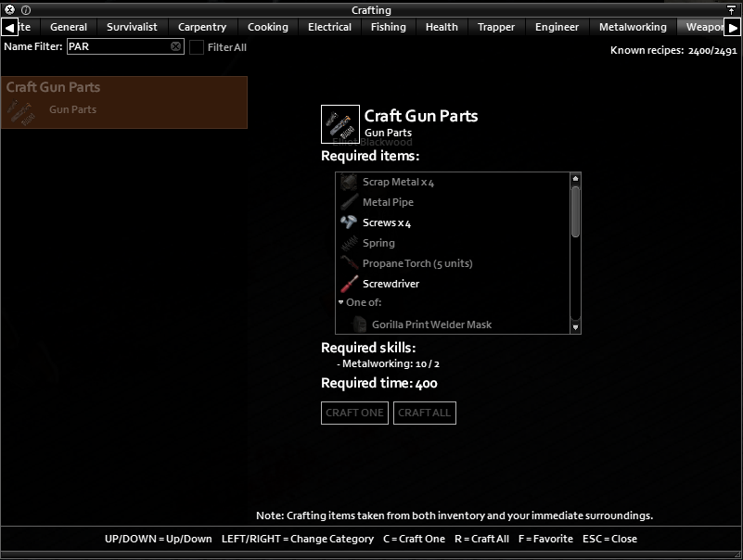Click the Screws item icon
Viewport: 743px width, 560px height.
(x=349, y=223)
